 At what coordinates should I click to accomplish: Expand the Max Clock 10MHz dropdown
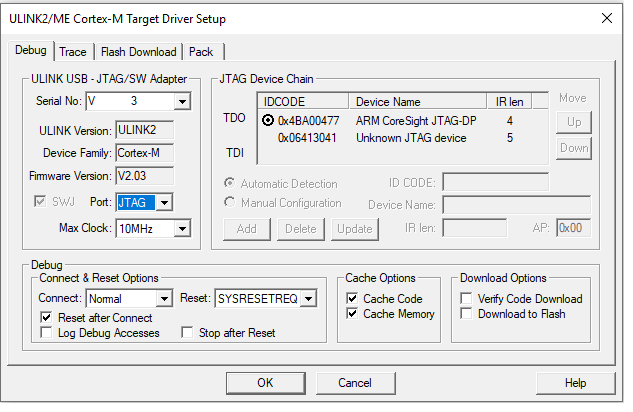pyautogui.click(x=182, y=229)
